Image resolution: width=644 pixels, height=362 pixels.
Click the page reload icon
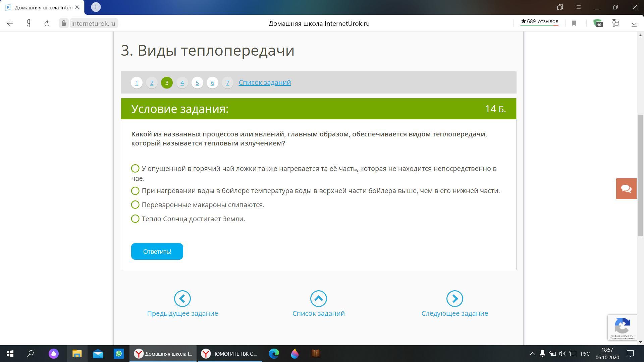point(47,23)
